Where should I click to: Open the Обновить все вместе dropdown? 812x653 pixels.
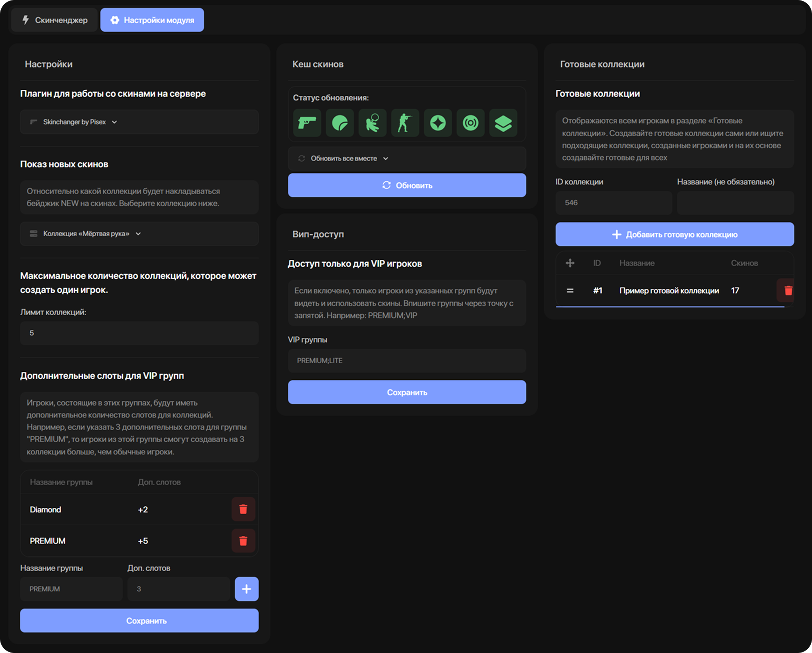coord(407,158)
